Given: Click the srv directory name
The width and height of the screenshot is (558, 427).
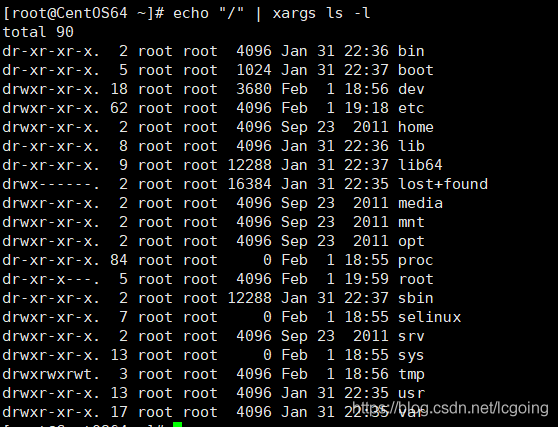Looking at the screenshot, I should 411,336.
